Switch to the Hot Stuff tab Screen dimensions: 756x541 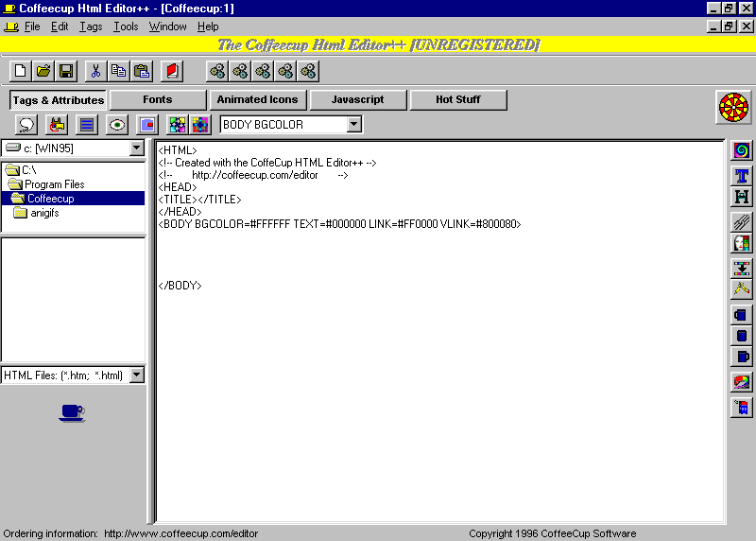[458, 100]
